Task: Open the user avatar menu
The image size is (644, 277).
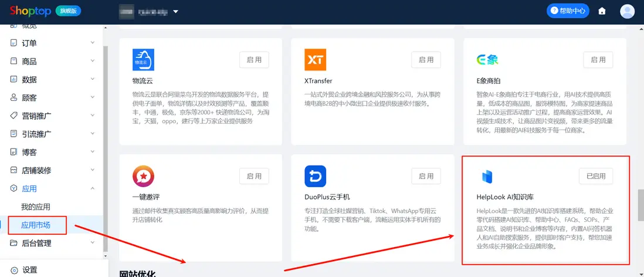Action: (x=627, y=11)
